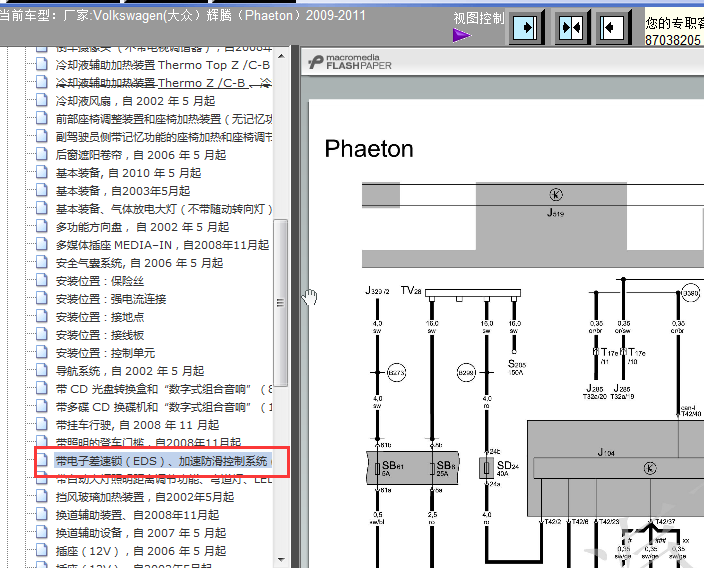Click the view control left-arrow icon

point(612,27)
